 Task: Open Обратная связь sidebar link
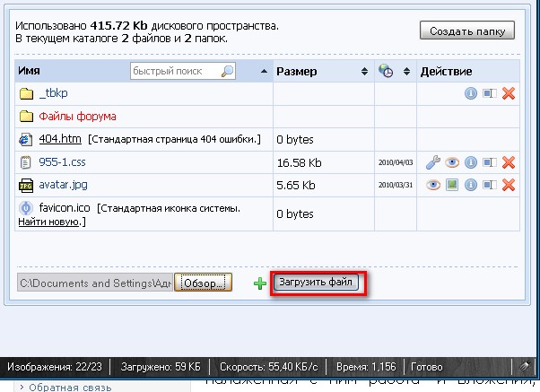(x=70, y=388)
